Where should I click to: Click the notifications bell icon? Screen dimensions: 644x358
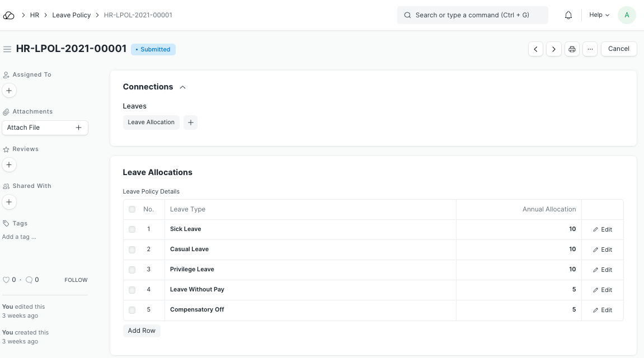[568, 15]
